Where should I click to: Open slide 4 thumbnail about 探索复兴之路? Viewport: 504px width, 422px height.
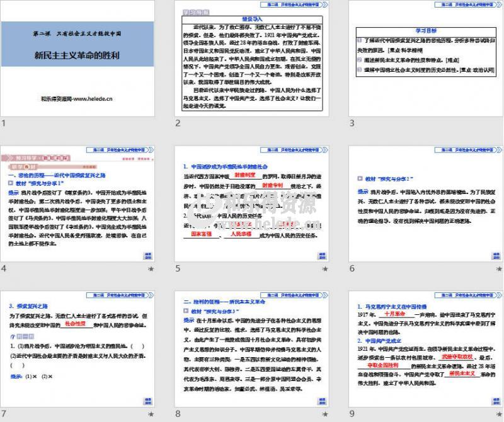tap(77, 204)
